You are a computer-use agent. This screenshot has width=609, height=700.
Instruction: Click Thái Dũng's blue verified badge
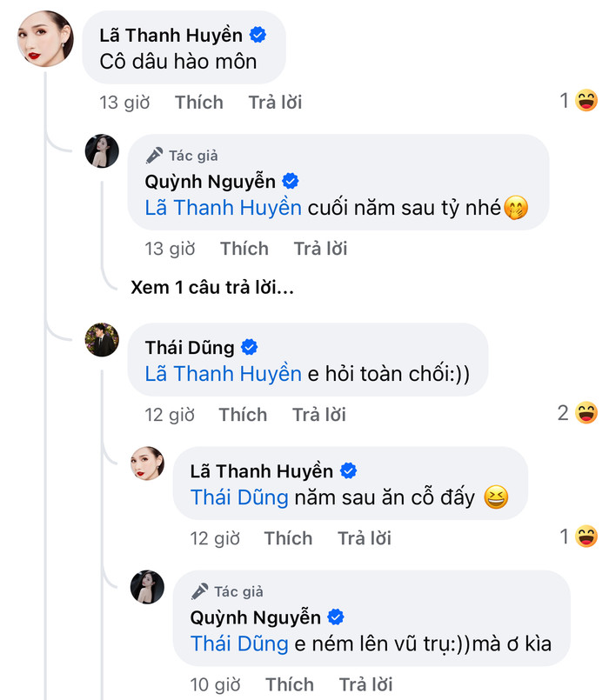[x=251, y=345]
